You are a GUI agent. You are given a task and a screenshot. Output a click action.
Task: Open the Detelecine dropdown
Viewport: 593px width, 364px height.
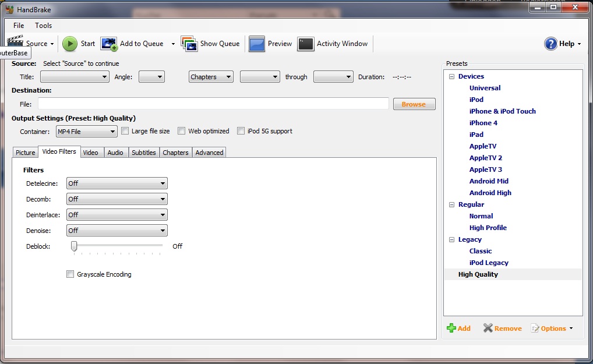pyautogui.click(x=117, y=183)
